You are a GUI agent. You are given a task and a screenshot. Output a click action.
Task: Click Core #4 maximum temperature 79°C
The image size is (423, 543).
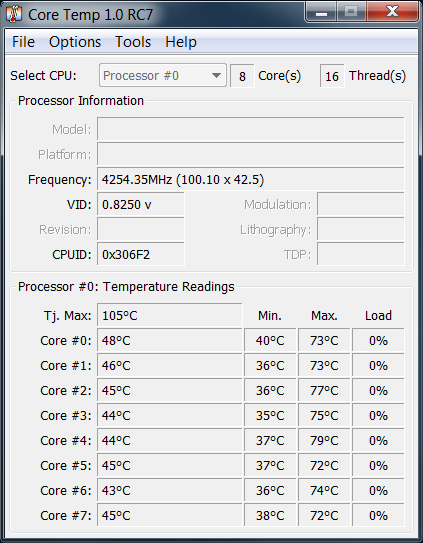pos(324,440)
